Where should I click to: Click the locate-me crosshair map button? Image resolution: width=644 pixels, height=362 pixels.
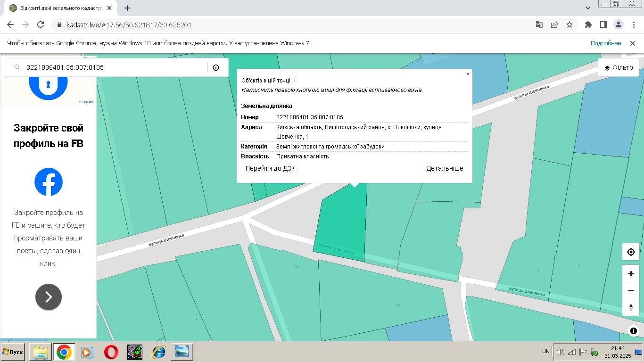(x=631, y=252)
